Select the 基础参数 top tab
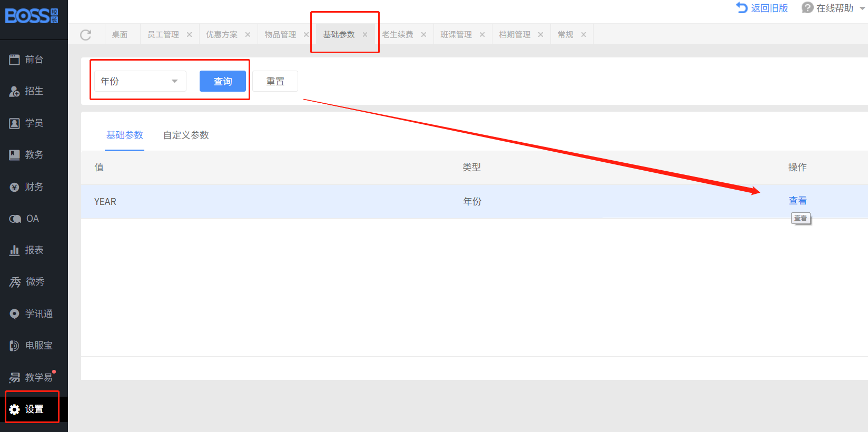 coord(339,35)
